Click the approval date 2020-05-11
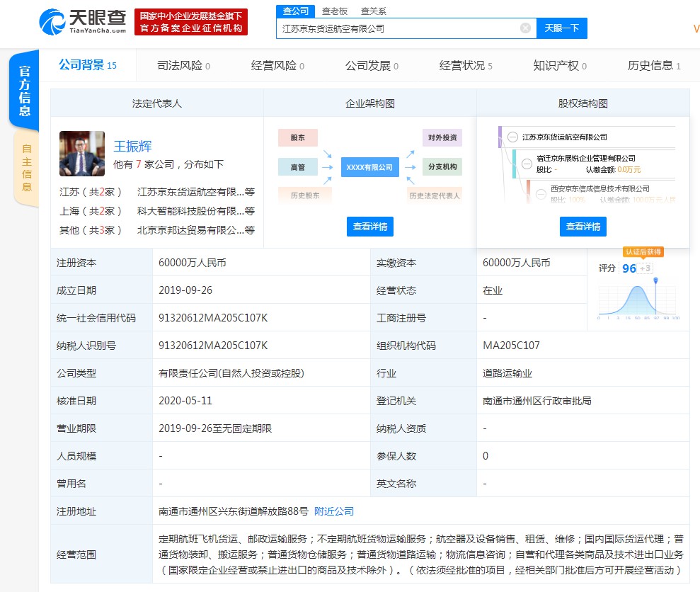700x592 pixels. (185, 401)
